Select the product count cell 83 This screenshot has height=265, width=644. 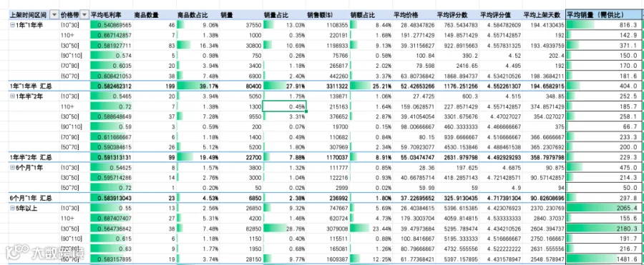[x=155, y=46]
